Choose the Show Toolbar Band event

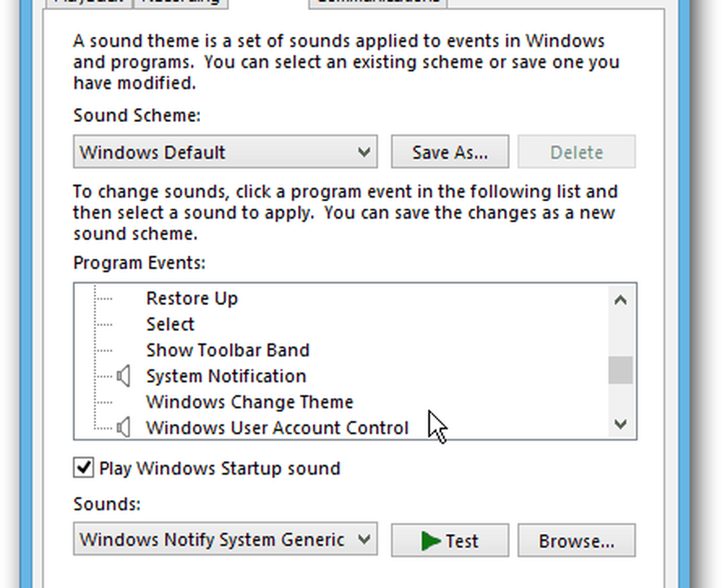pyautogui.click(x=227, y=350)
